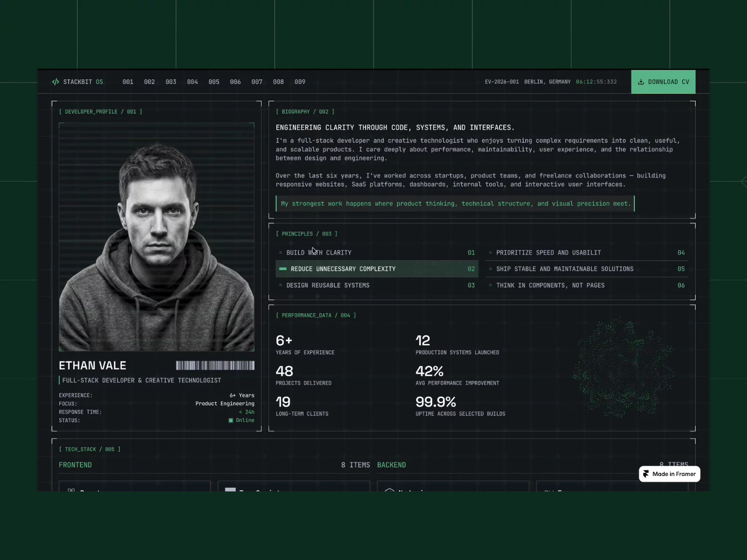Click the ETHAN VALE name heading
The height and width of the screenshot is (560, 747).
[92, 365]
